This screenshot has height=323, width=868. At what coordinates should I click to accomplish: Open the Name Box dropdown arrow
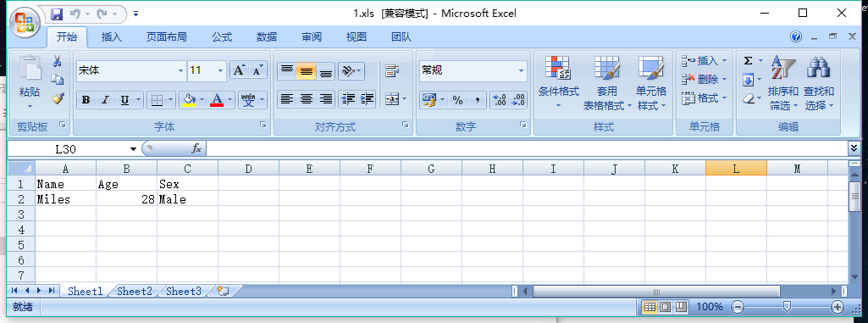point(133,149)
